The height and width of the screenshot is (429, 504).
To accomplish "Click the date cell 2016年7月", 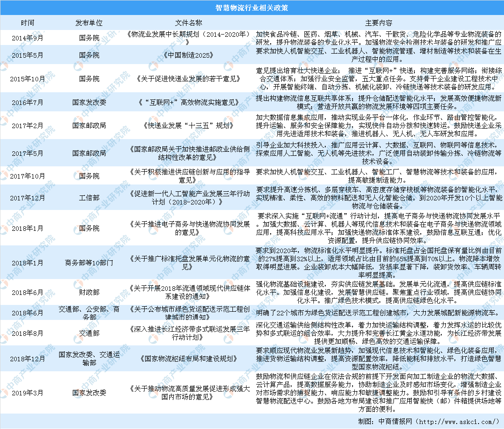I will coord(27,103).
